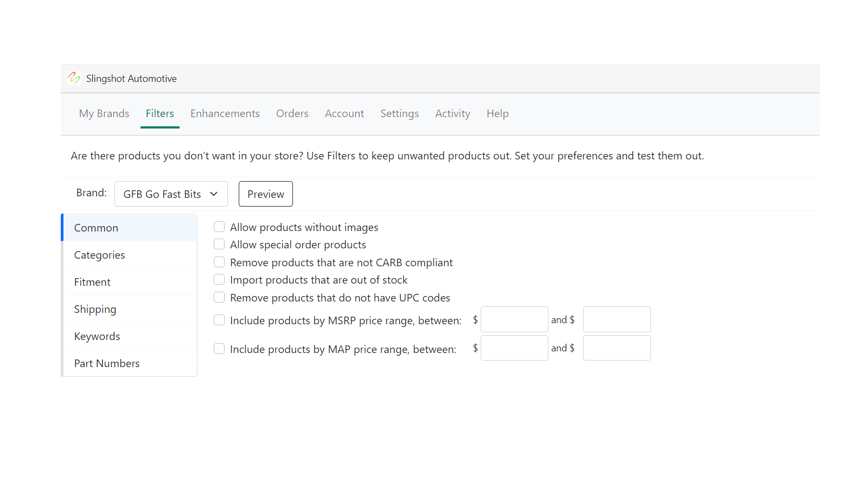Click the Slingshot Automotive logo icon
The height and width of the screenshot is (488, 868).
pyautogui.click(x=74, y=78)
